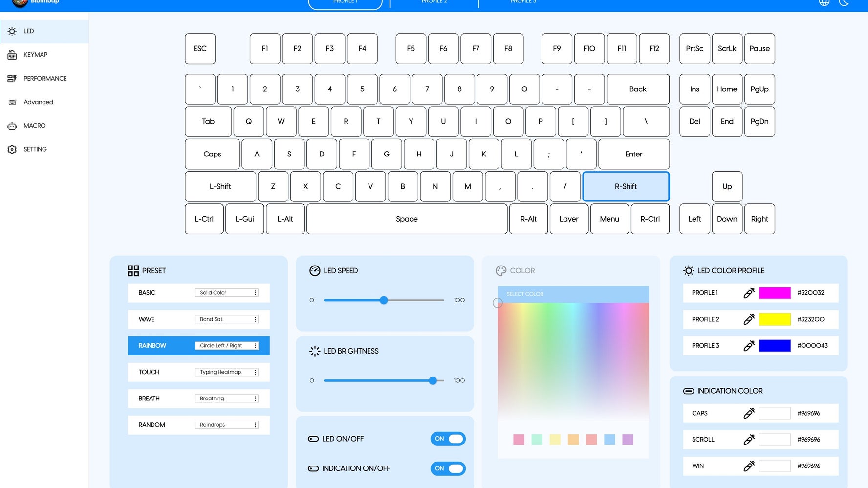Click the SCROLL indication color box
868x488 pixels.
coord(775,440)
